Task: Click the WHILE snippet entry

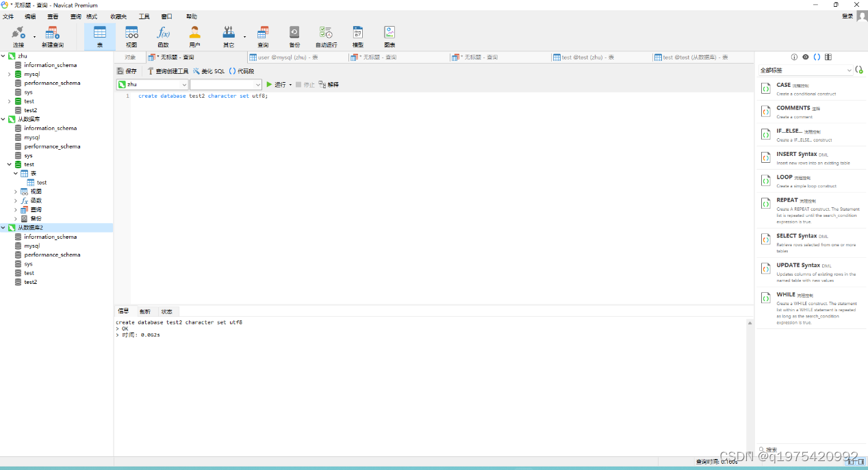Action: click(x=811, y=308)
